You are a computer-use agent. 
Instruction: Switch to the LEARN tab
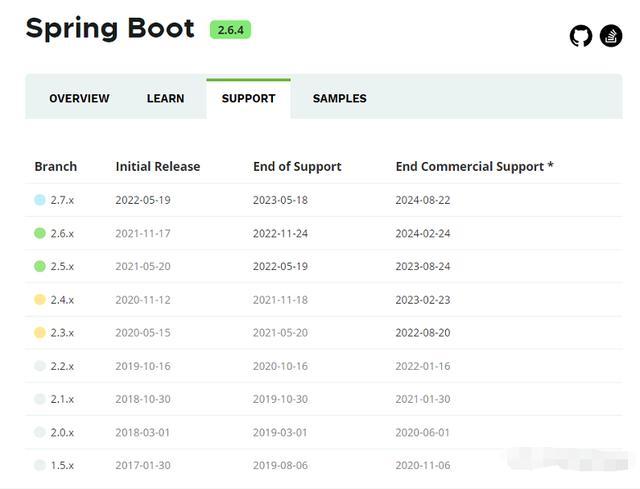(165, 98)
